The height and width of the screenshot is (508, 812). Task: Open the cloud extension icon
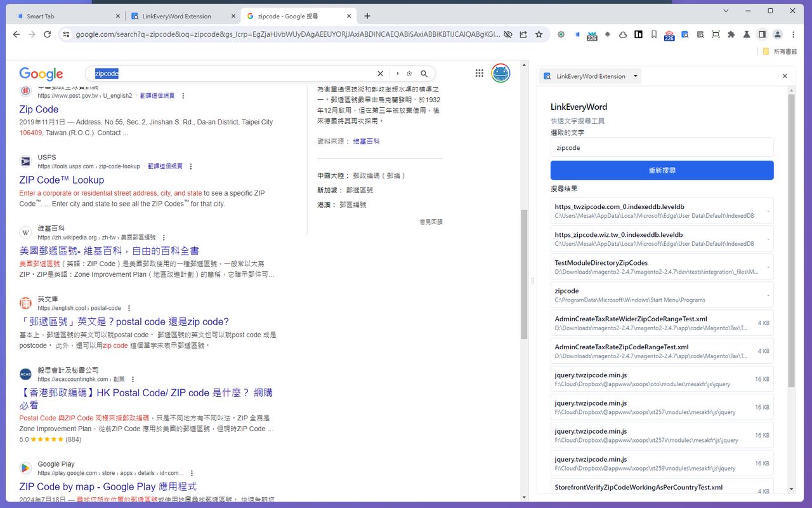[623, 34]
